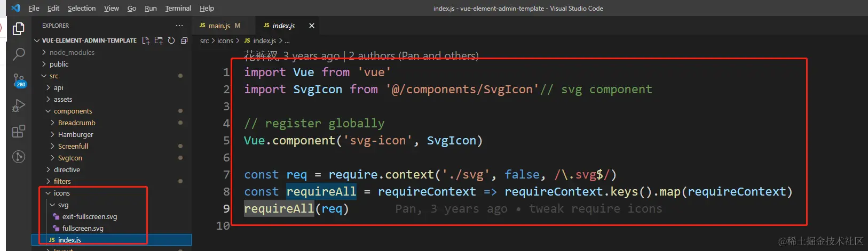Click the icons breadcrumb segment
Viewport: 868px width, 251px height.
tap(225, 41)
